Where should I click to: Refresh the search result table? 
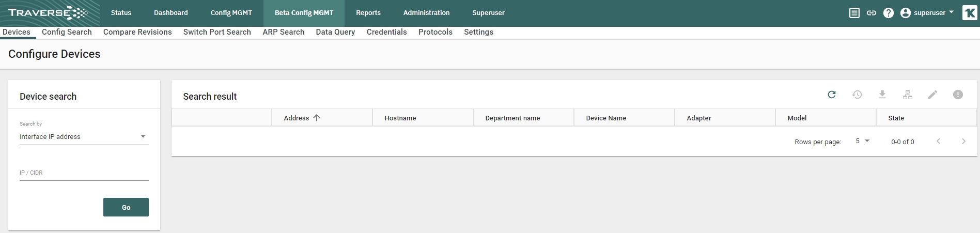point(832,95)
